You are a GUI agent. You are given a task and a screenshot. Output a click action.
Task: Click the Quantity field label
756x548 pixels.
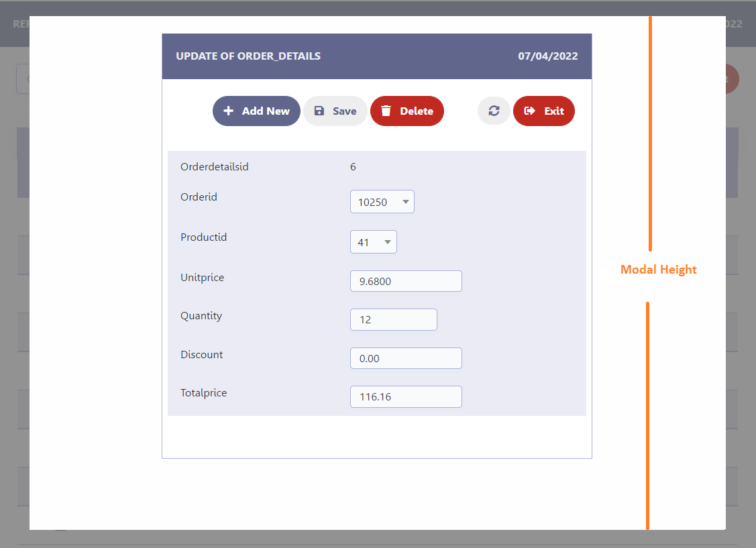201,316
